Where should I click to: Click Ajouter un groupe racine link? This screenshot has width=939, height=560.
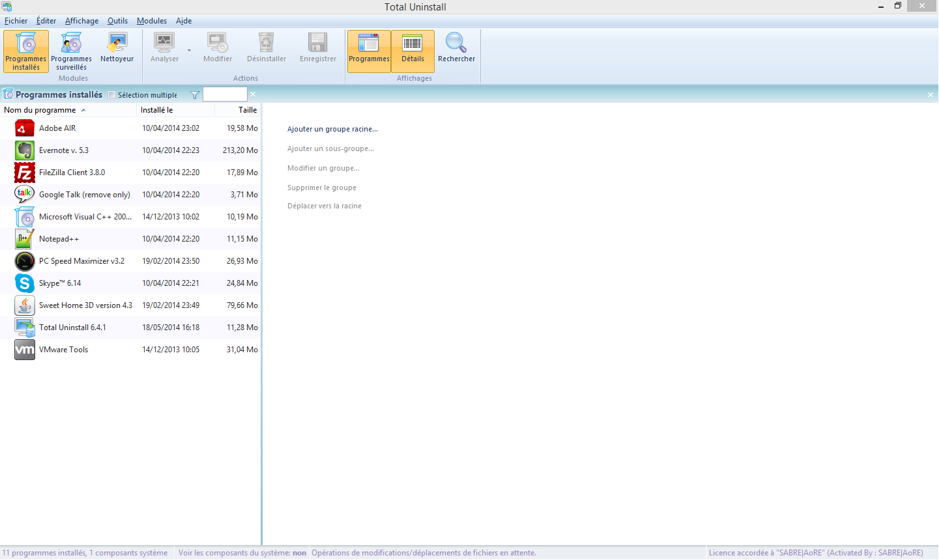[x=332, y=129]
